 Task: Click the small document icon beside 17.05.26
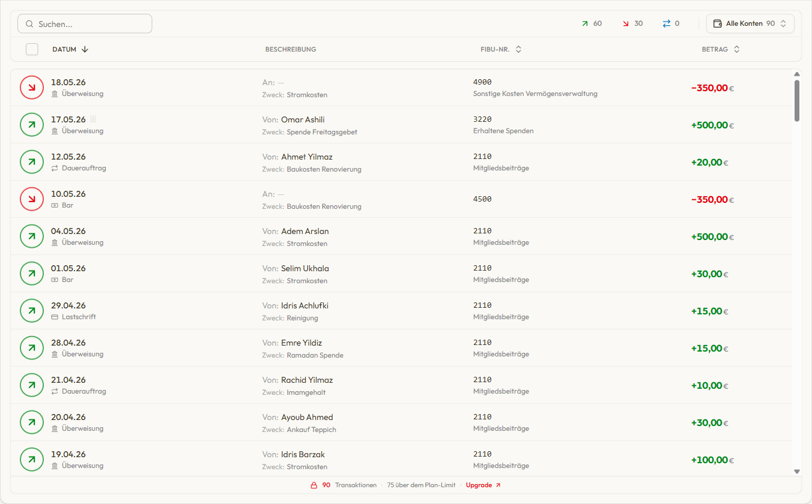pyautogui.click(x=93, y=119)
